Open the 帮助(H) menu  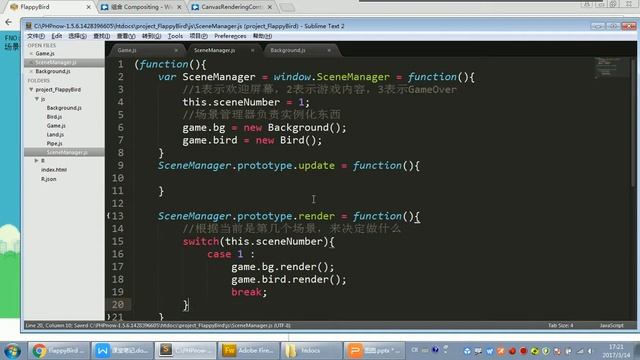tap(262, 36)
